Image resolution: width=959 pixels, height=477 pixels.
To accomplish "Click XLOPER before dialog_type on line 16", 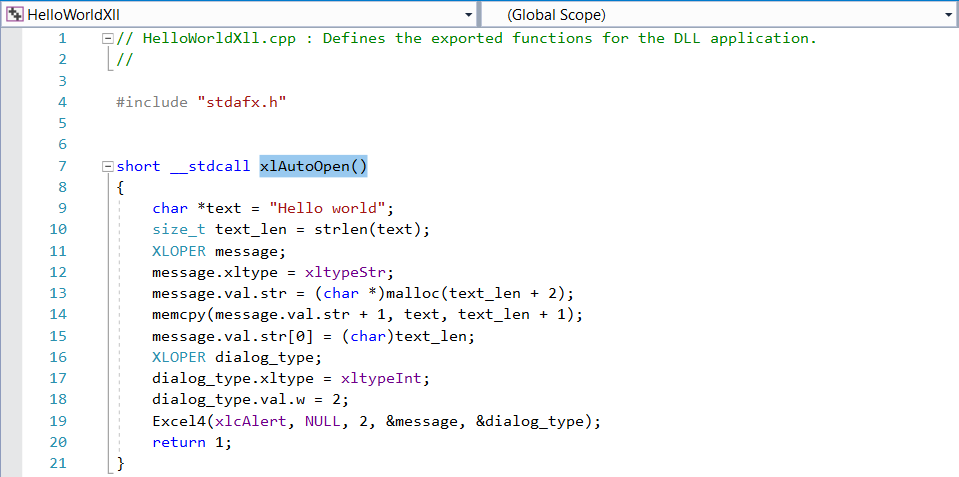I will click(179, 357).
